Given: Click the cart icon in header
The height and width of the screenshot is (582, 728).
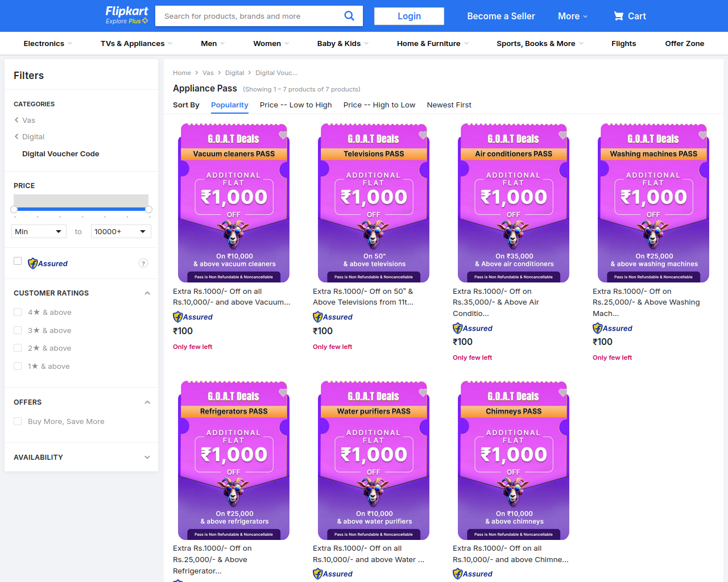Looking at the screenshot, I should pos(618,16).
